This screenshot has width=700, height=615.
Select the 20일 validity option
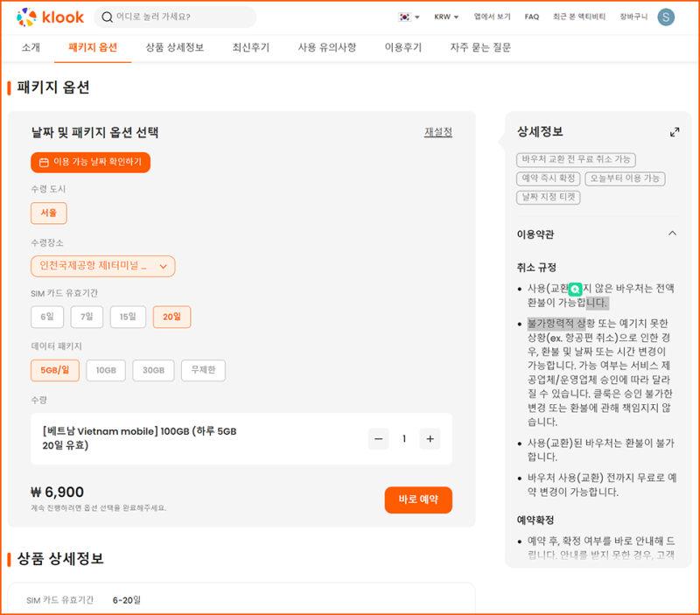point(171,317)
